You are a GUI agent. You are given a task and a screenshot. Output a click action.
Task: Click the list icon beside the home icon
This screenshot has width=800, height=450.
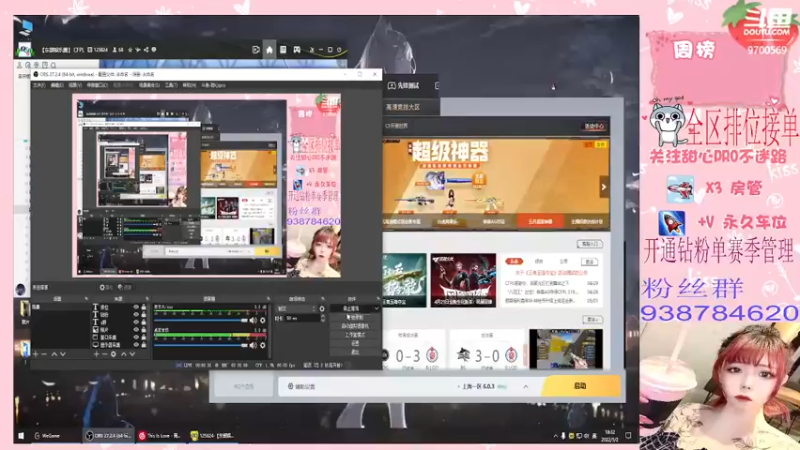tap(283, 49)
